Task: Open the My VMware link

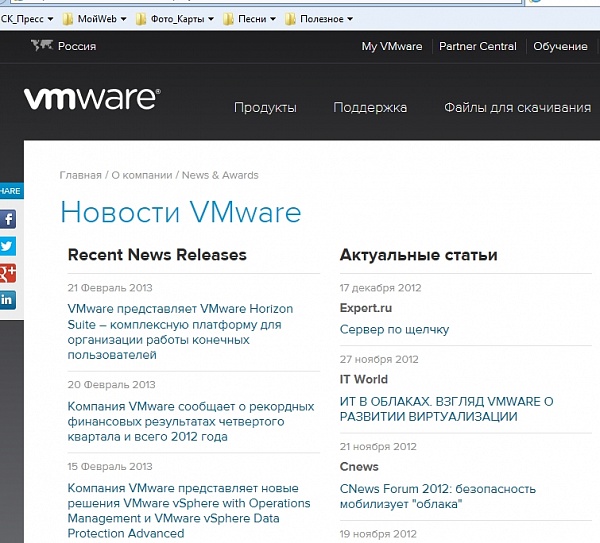Action: (x=392, y=46)
